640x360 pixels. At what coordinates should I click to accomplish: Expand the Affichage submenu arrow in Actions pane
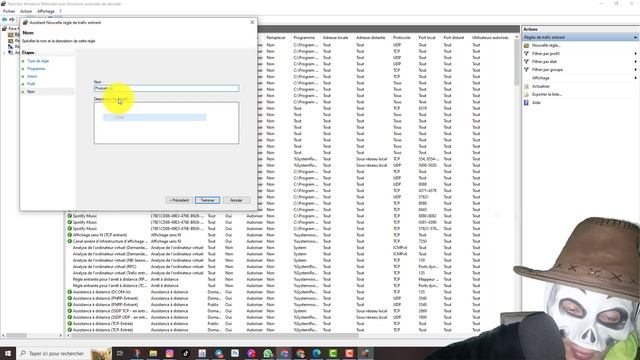(x=635, y=78)
